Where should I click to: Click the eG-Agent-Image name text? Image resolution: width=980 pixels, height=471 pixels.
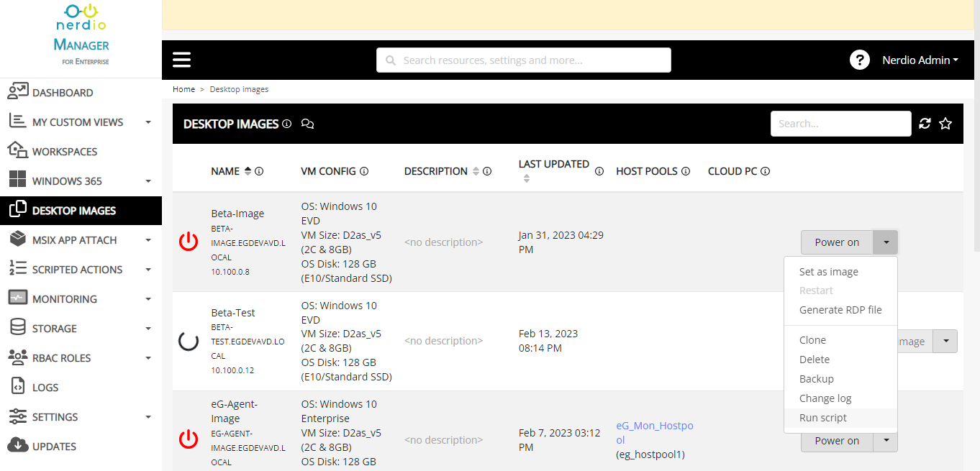[235, 411]
